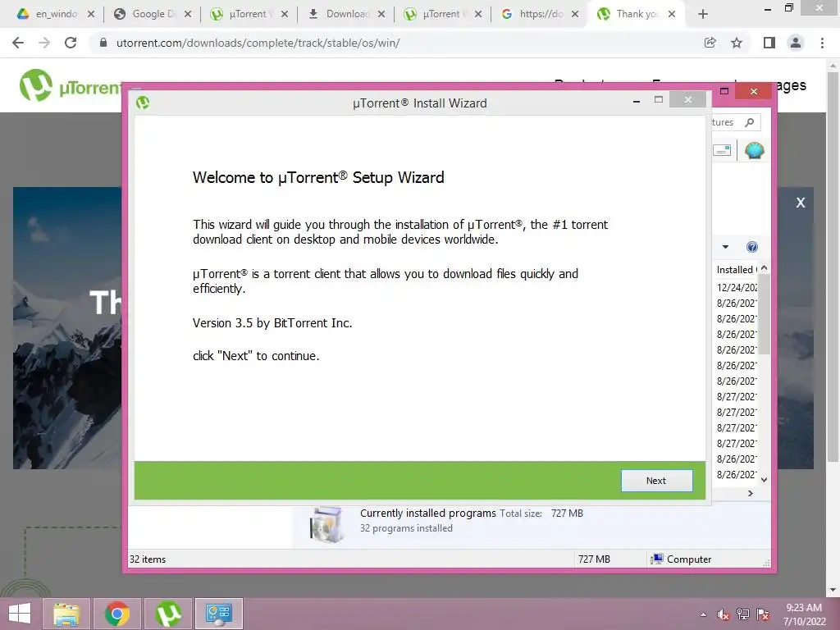Click the share page icon in the address bar
840x630 pixels.
[710, 43]
